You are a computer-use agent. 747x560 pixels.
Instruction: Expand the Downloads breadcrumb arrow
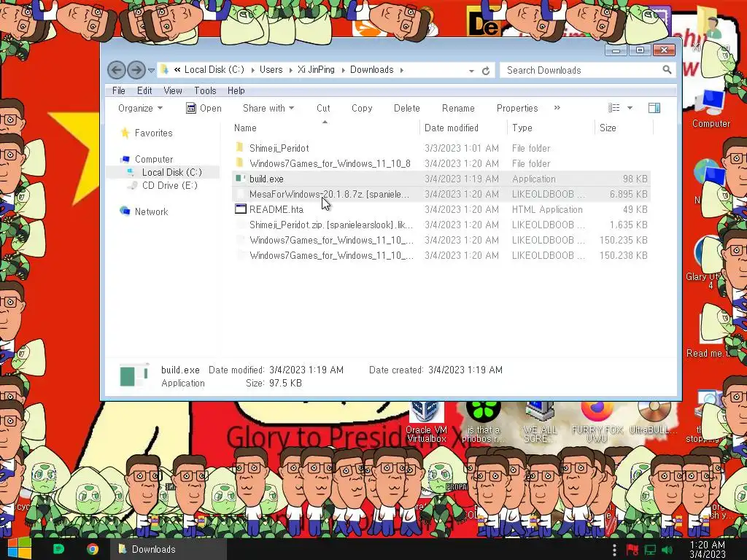[x=402, y=70]
